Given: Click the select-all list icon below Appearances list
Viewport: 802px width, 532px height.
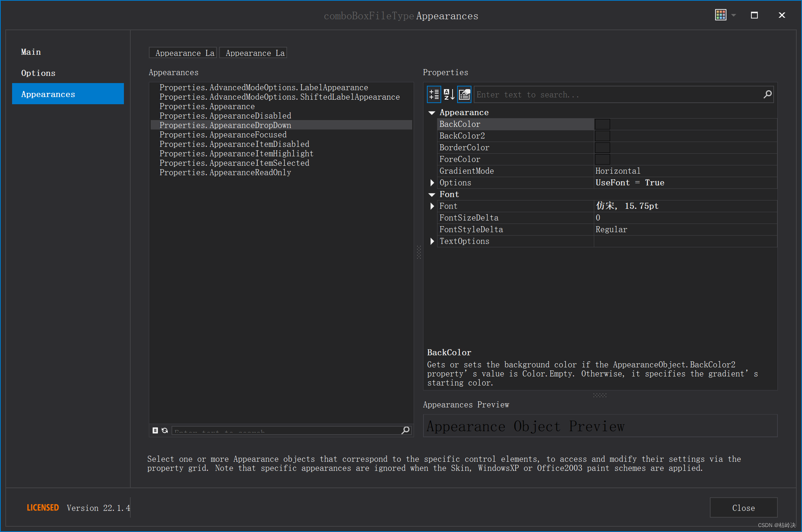Looking at the screenshot, I should 155,430.
